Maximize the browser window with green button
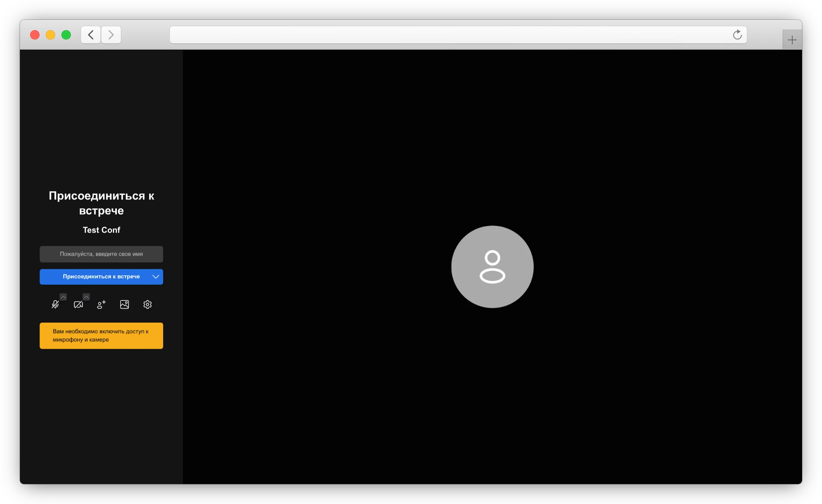The height and width of the screenshot is (504, 822). click(x=66, y=35)
